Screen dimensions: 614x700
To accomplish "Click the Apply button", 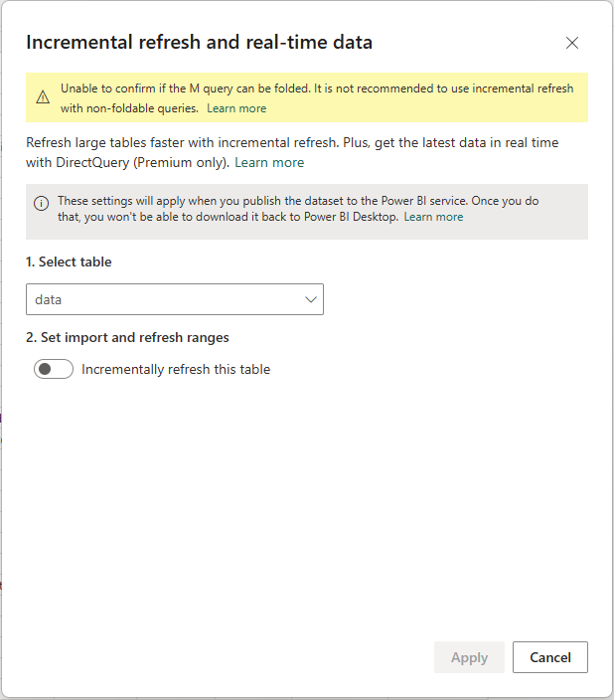I will click(469, 657).
